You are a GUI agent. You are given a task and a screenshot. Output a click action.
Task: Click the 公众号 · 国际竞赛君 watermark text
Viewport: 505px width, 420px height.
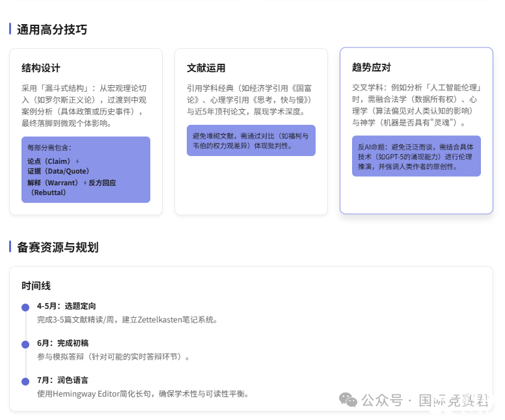[426, 400]
